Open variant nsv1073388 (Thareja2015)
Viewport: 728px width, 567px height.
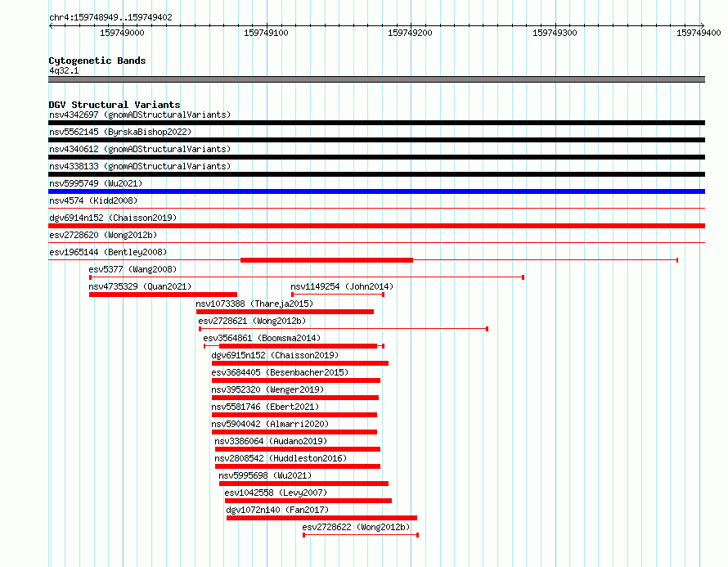coord(254,304)
